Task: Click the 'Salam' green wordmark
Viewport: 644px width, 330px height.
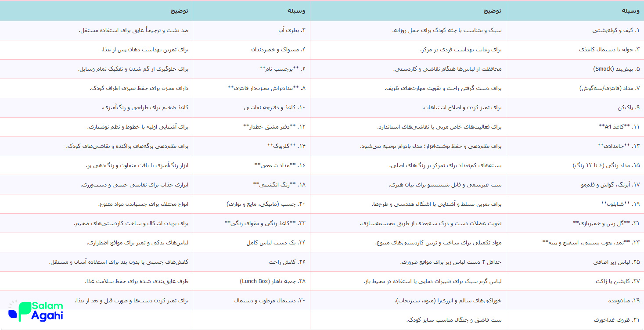Action: click(x=47, y=305)
